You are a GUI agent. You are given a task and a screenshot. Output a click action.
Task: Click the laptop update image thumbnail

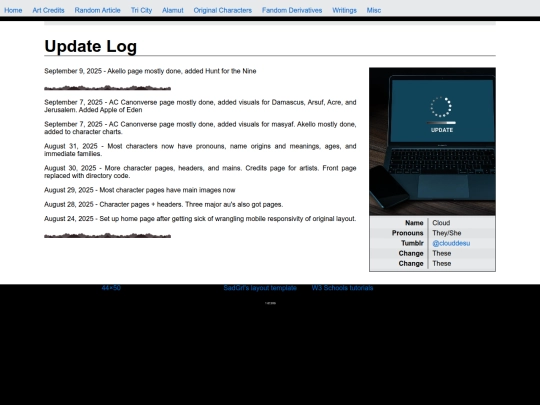433,142
